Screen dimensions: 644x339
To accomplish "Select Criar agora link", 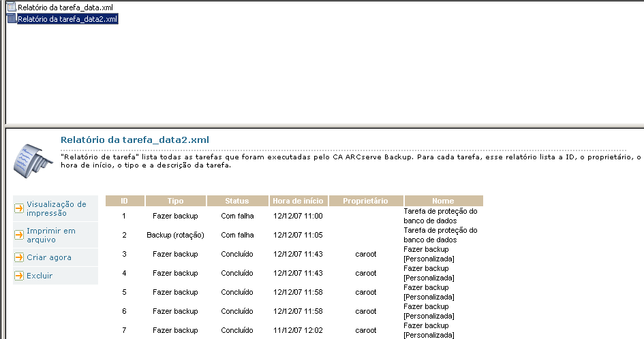I will tap(49, 257).
